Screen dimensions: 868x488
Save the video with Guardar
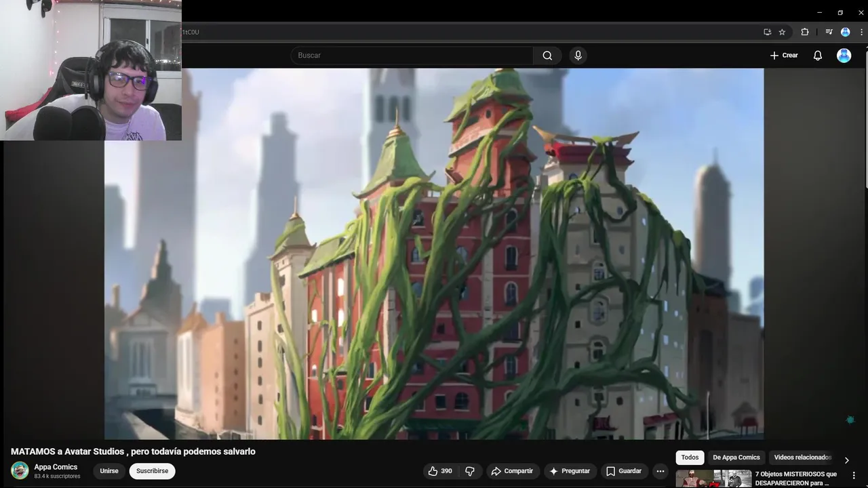624,471
